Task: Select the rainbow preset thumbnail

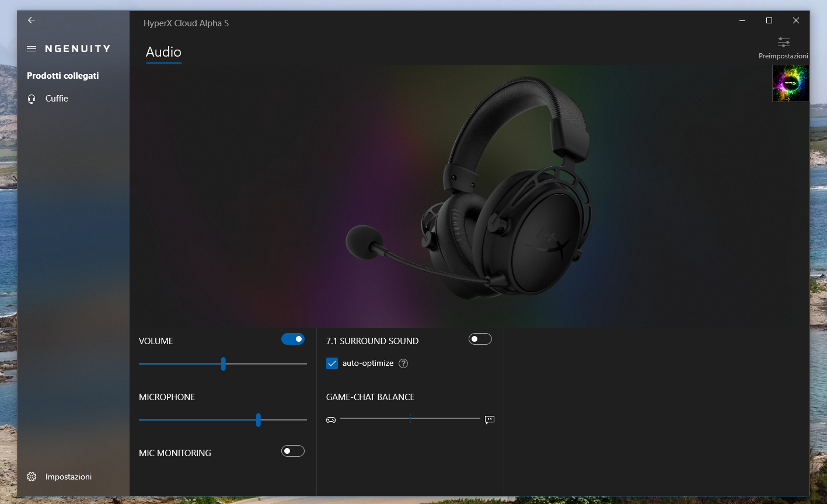Action: pyautogui.click(x=790, y=83)
